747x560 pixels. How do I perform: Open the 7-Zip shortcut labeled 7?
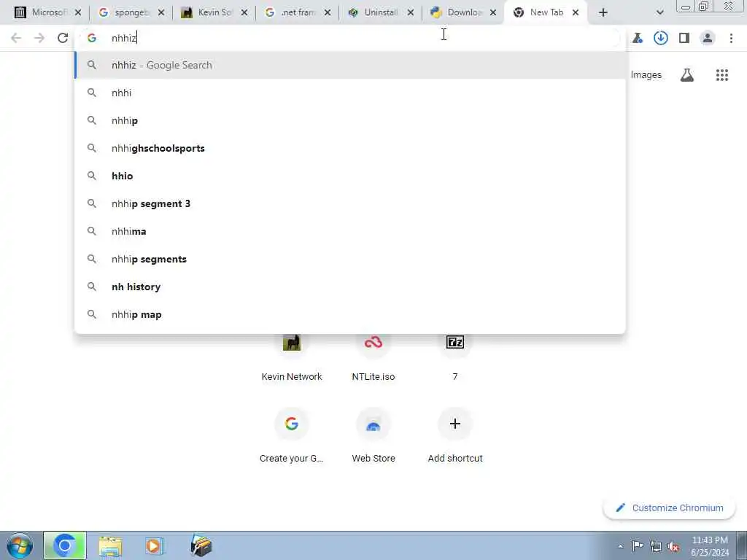[455, 358]
